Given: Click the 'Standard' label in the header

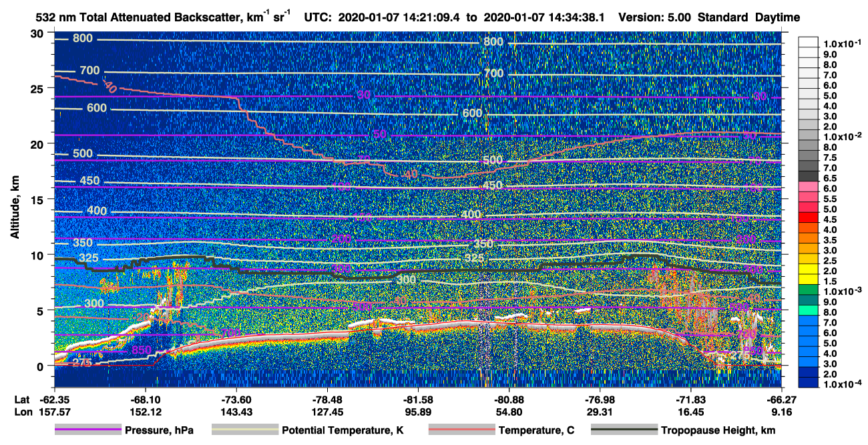Looking at the screenshot, I should pyautogui.click(x=723, y=17).
